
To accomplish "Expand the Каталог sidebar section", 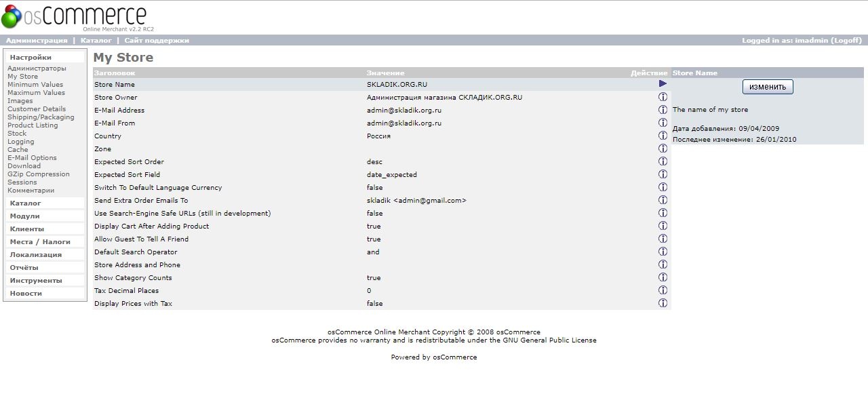I will (25, 203).
